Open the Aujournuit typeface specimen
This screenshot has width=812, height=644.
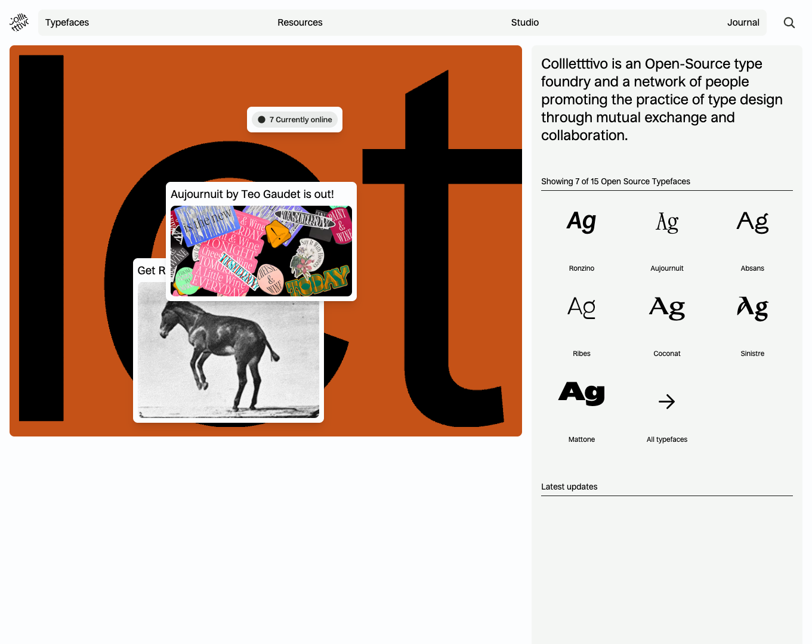coord(666,236)
